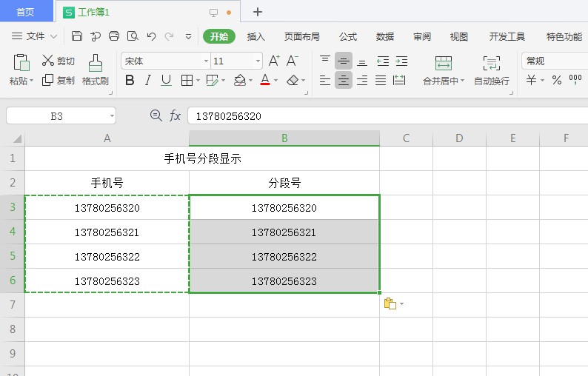Open the 开发工具 ribbon tab

pos(507,36)
